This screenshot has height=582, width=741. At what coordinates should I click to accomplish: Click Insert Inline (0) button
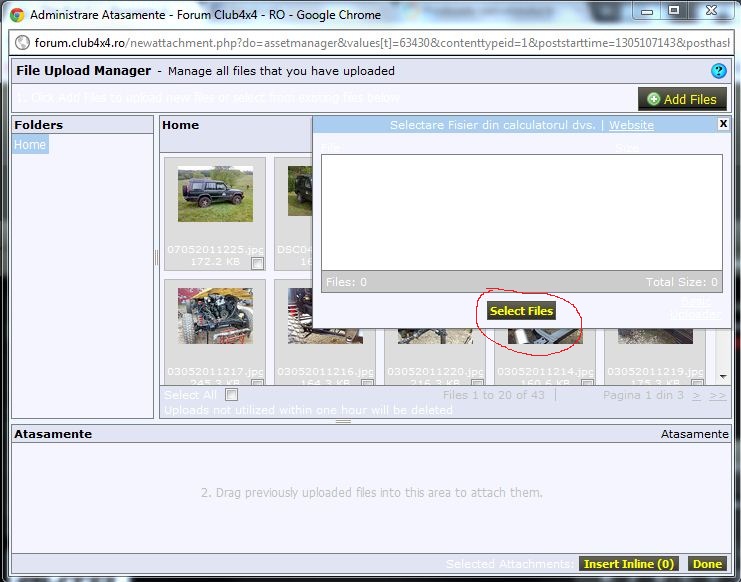629,564
